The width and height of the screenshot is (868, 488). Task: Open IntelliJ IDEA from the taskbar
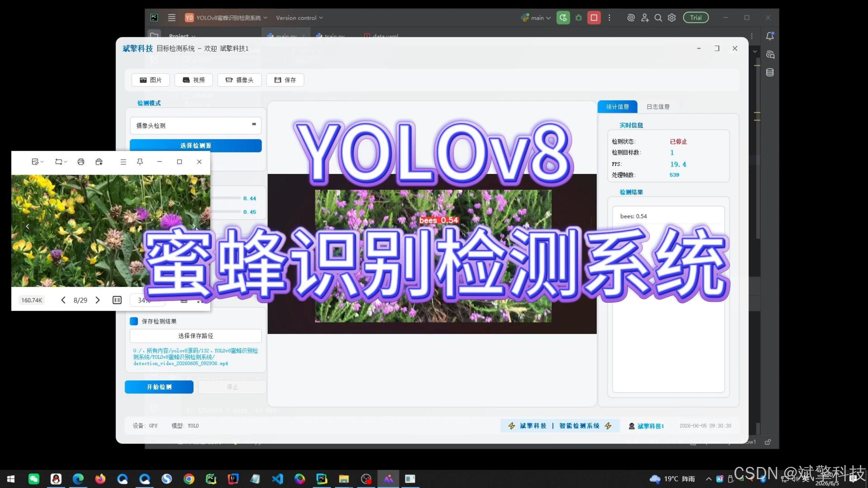pos(233,479)
